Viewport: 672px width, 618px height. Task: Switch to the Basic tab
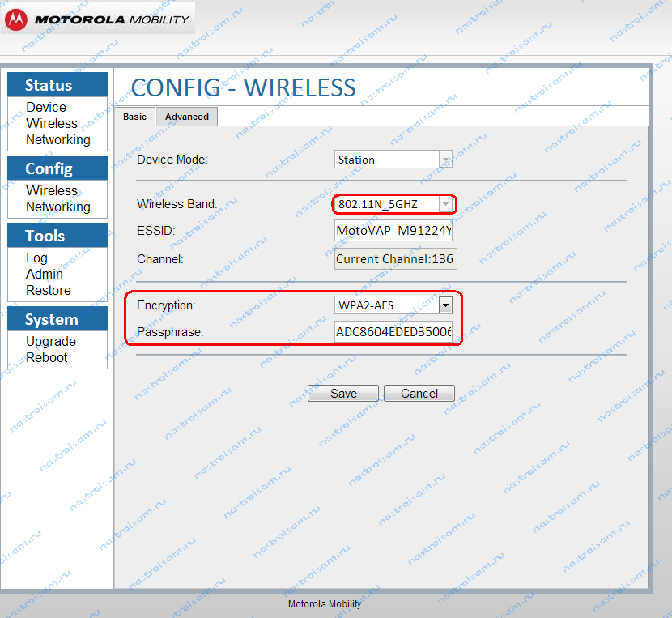click(134, 117)
